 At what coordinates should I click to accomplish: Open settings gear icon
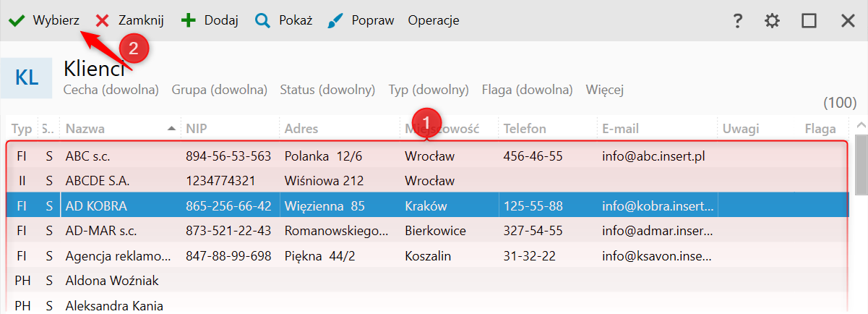[x=773, y=21]
